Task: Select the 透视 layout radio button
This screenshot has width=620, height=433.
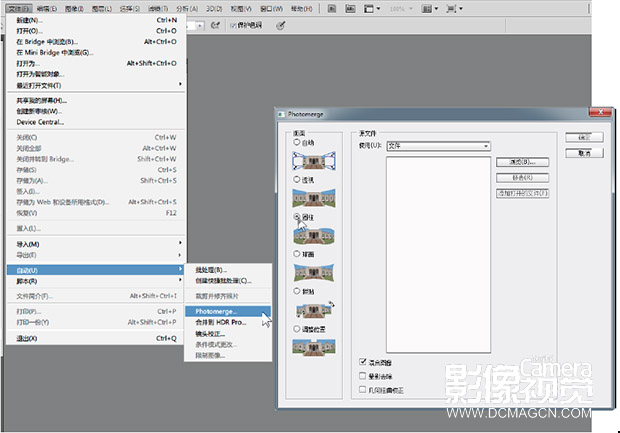Action: pyautogui.click(x=297, y=179)
